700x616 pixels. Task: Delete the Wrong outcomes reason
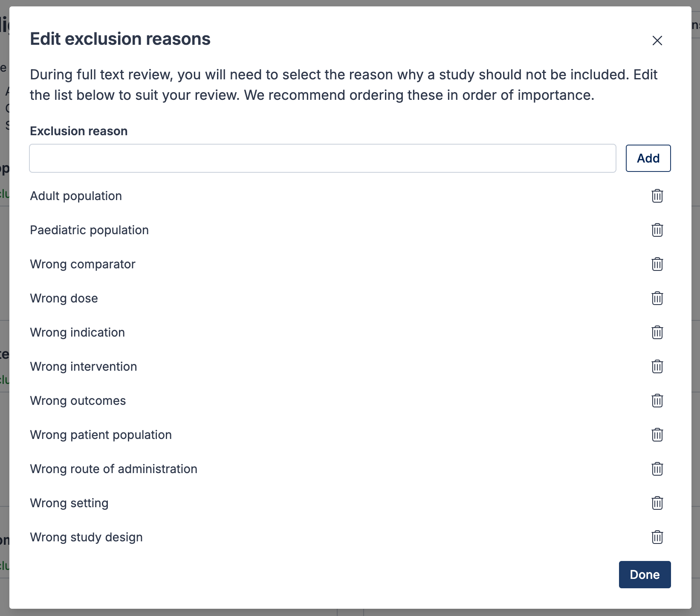657,401
